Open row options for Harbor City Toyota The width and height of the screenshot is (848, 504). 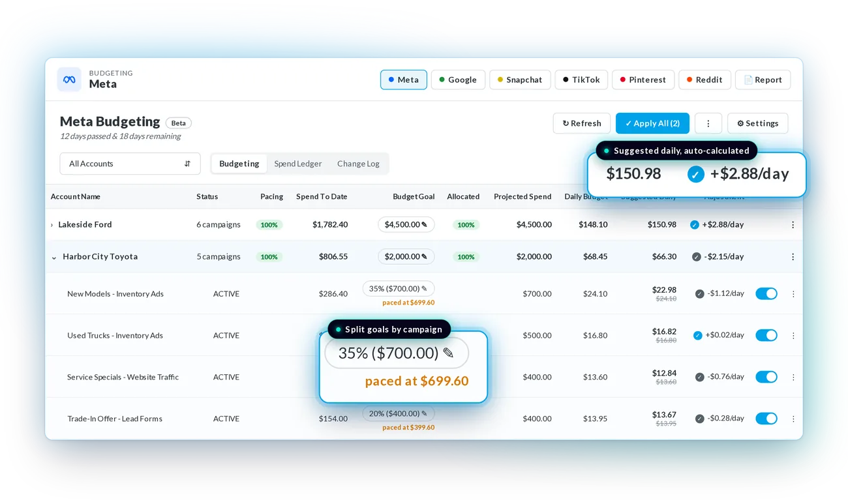pos(793,257)
